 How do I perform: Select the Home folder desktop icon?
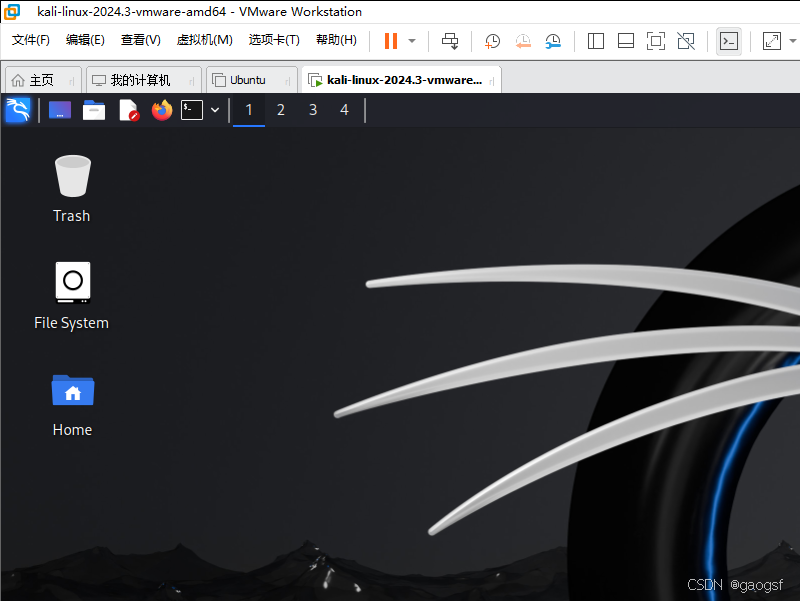72,406
